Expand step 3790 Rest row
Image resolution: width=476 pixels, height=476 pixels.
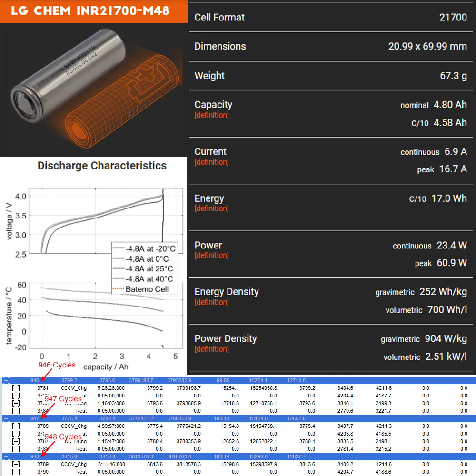click(16, 472)
